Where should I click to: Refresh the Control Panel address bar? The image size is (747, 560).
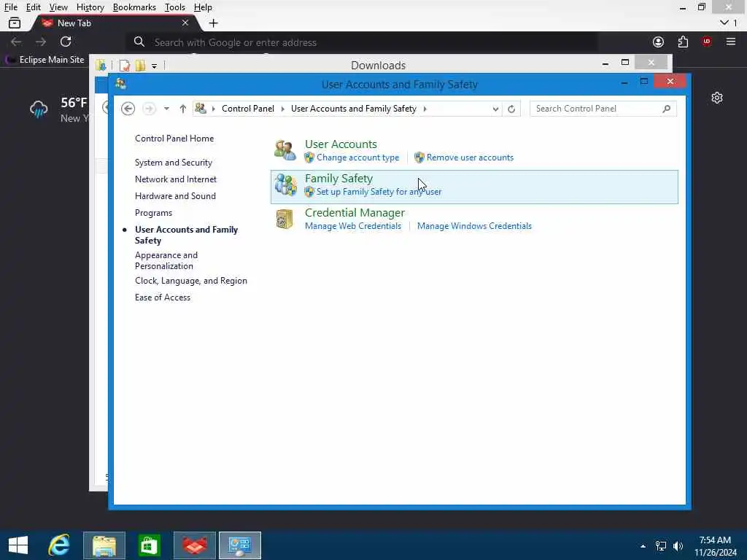tap(511, 109)
